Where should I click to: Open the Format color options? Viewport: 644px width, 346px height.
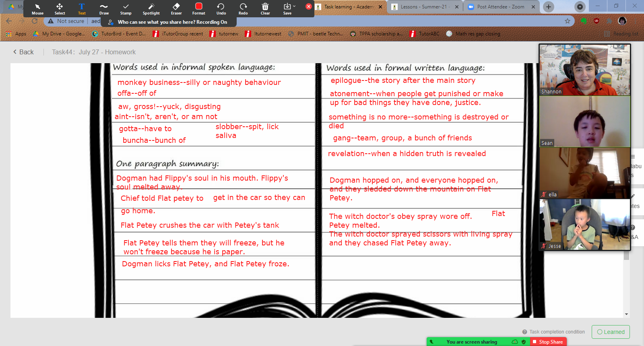pyautogui.click(x=199, y=9)
